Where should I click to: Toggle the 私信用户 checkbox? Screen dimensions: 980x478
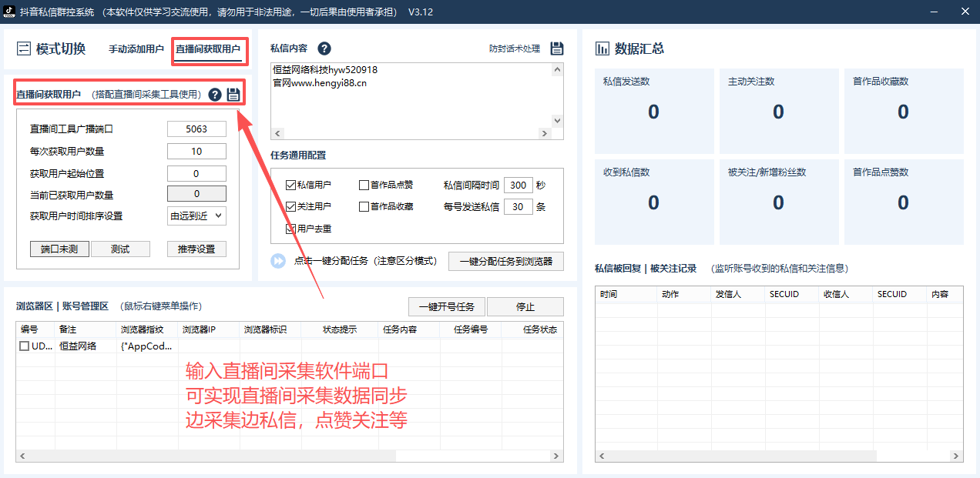[290, 185]
